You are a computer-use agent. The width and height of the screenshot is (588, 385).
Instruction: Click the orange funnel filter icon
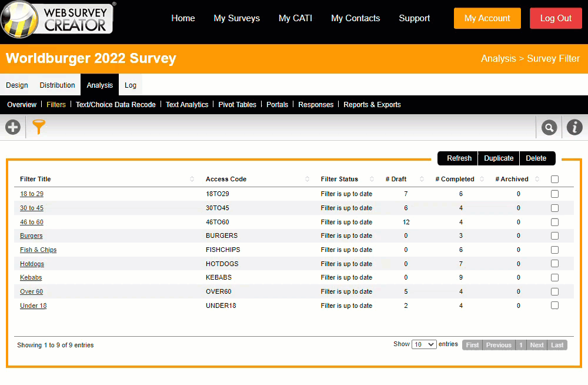pyautogui.click(x=39, y=127)
